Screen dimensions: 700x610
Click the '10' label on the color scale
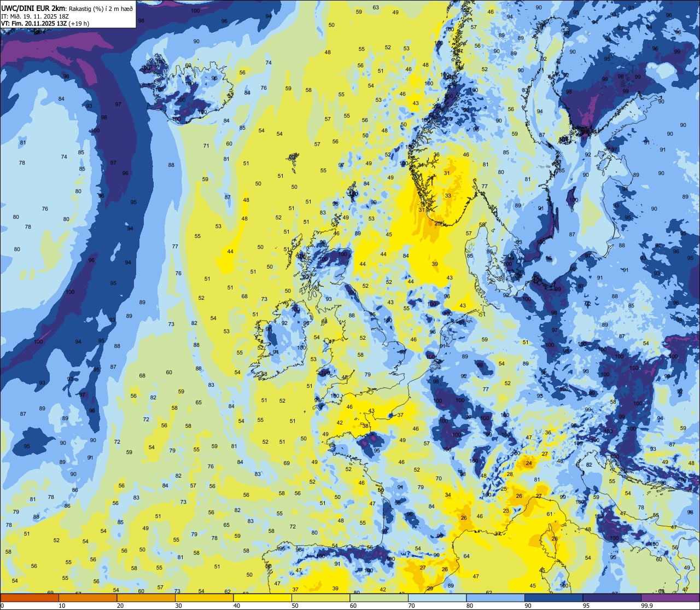(x=62, y=606)
